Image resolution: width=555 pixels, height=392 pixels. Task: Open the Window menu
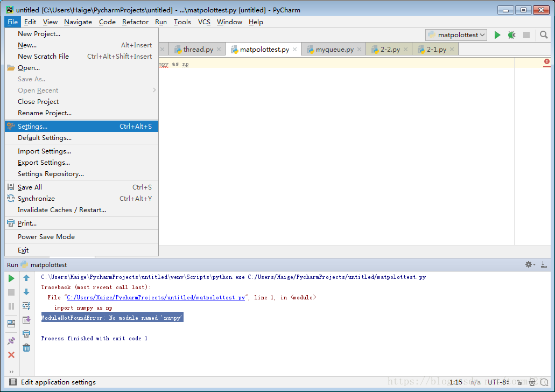(x=229, y=22)
